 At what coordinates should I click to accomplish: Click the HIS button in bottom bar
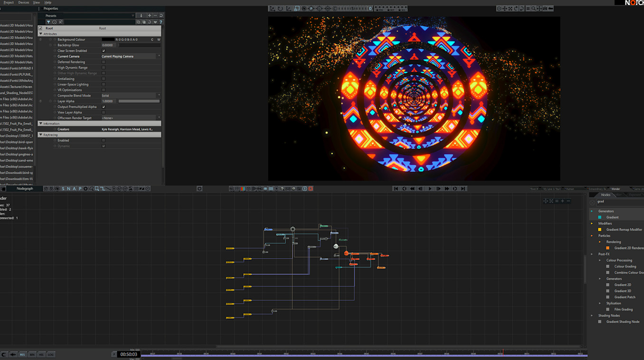pos(41,355)
